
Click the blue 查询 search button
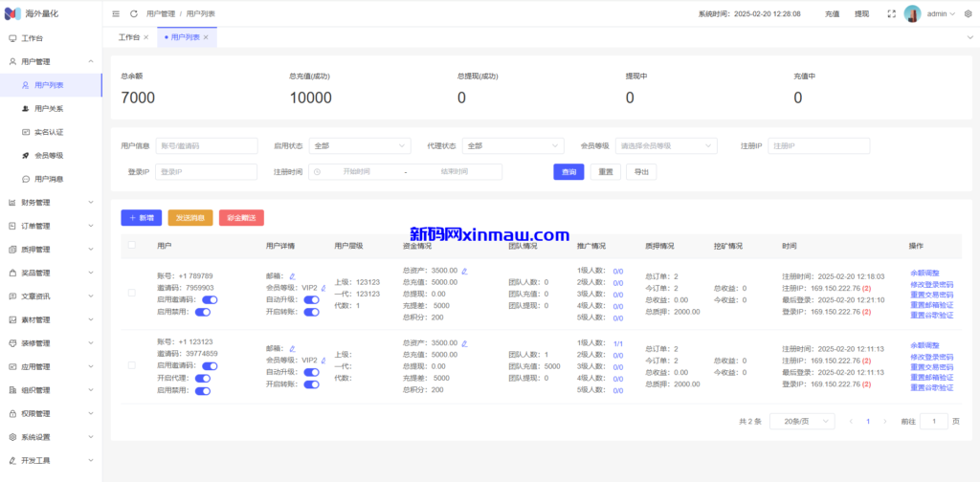(x=568, y=172)
